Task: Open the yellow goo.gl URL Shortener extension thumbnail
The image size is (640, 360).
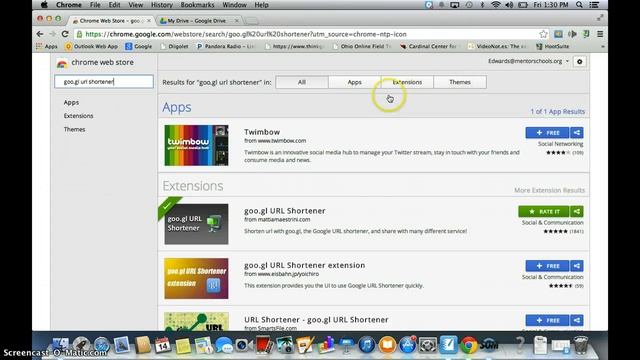Action: pyautogui.click(x=196, y=278)
